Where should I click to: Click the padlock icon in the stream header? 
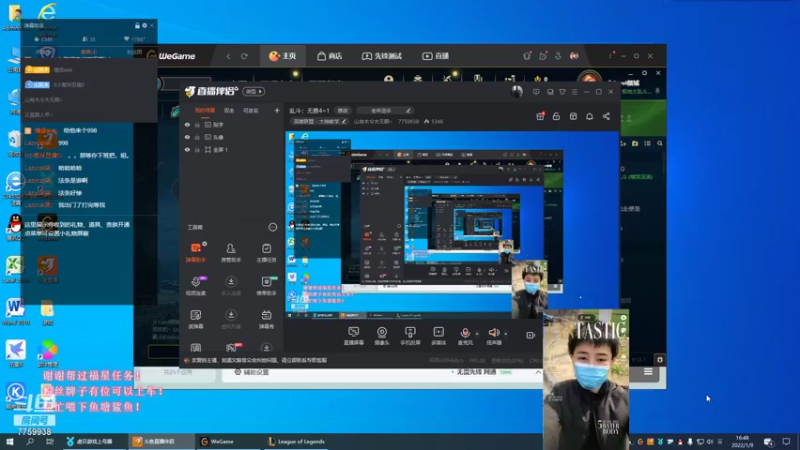click(556, 116)
